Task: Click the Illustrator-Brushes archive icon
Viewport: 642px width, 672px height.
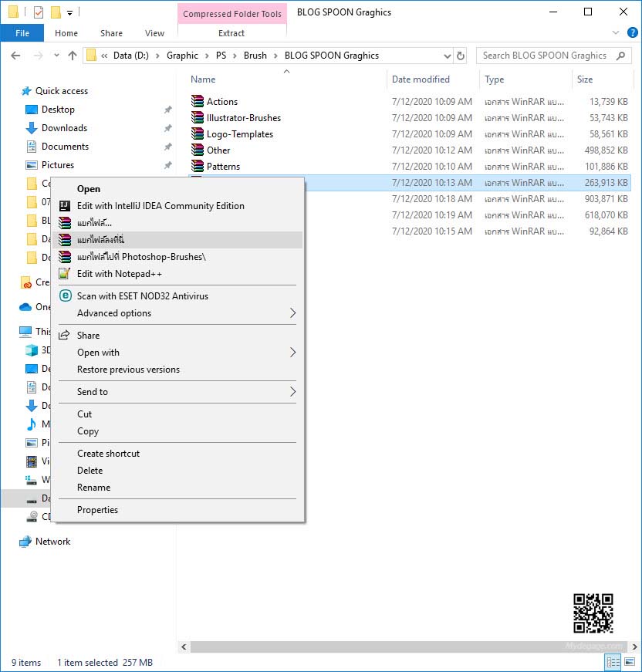Action: pos(197,117)
